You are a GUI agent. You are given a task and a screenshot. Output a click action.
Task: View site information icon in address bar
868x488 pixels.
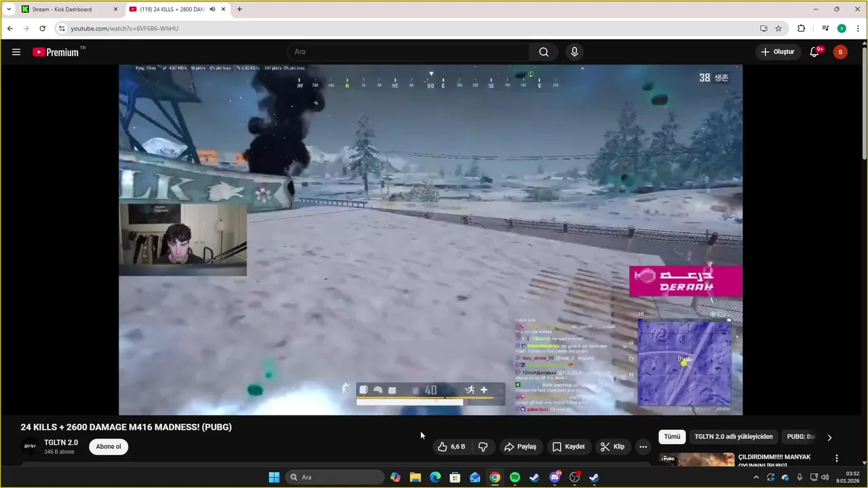(62, 28)
